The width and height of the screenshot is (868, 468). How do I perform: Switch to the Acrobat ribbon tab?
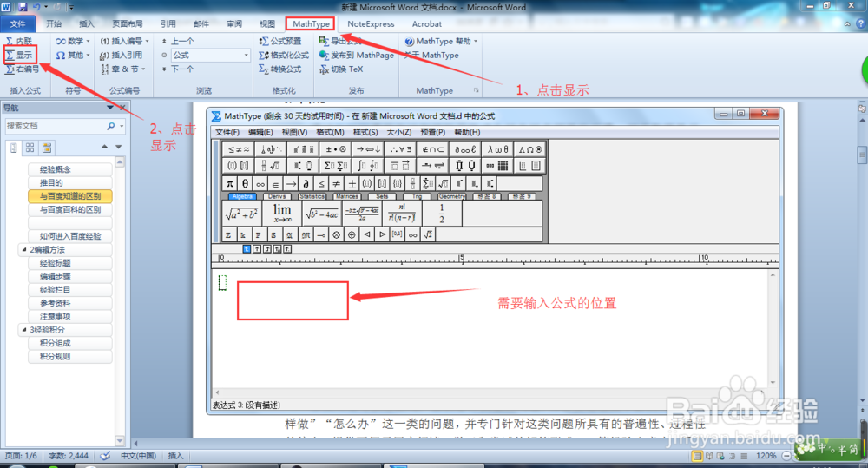(427, 23)
